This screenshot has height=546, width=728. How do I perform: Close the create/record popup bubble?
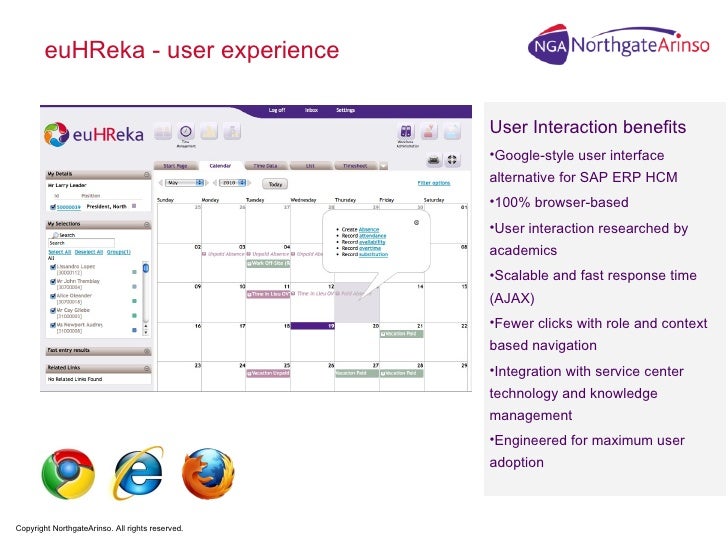click(416, 223)
